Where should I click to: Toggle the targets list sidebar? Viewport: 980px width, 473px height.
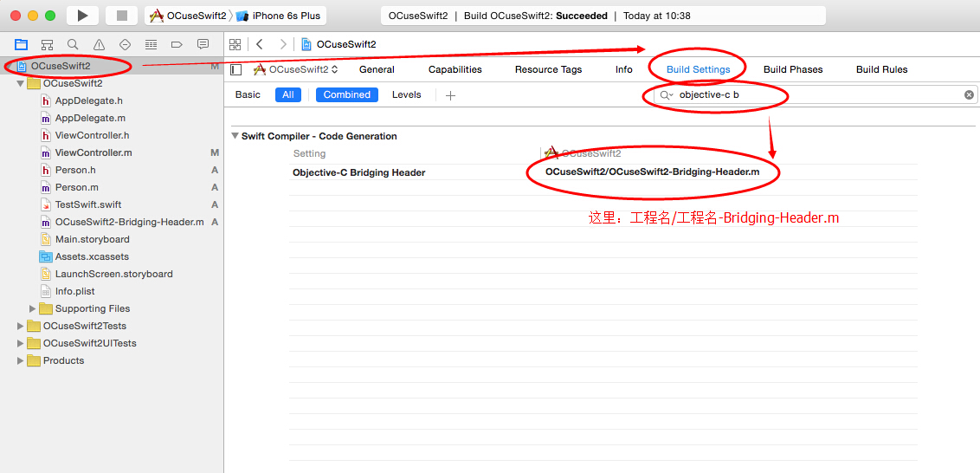pos(236,69)
